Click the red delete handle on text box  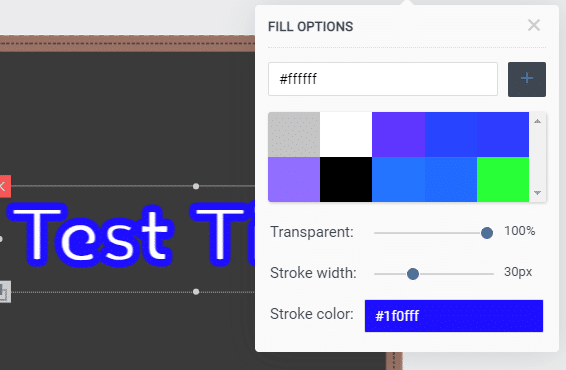point(5,186)
